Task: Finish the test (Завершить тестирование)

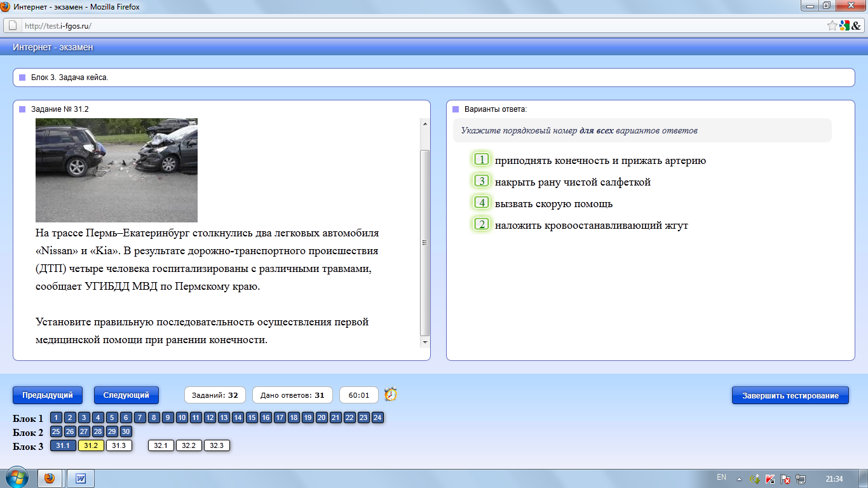Action: pyautogui.click(x=790, y=395)
